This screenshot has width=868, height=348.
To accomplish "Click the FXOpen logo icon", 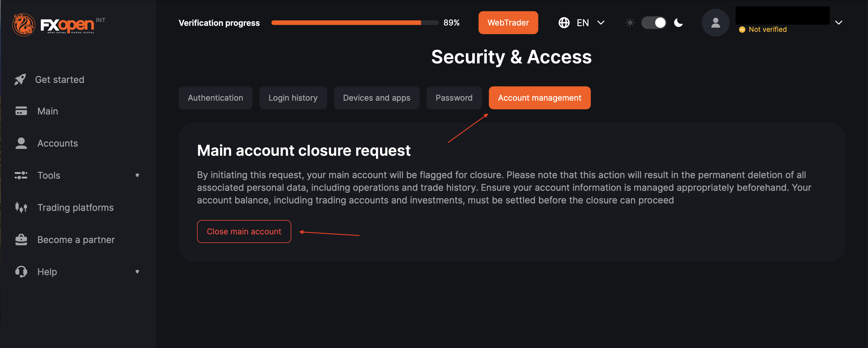I will click(24, 25).
